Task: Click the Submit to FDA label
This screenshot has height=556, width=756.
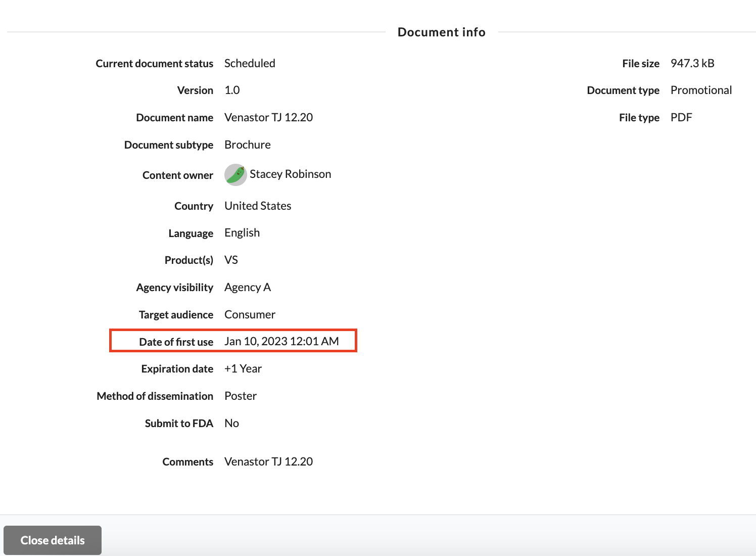Action: (179, 423)
